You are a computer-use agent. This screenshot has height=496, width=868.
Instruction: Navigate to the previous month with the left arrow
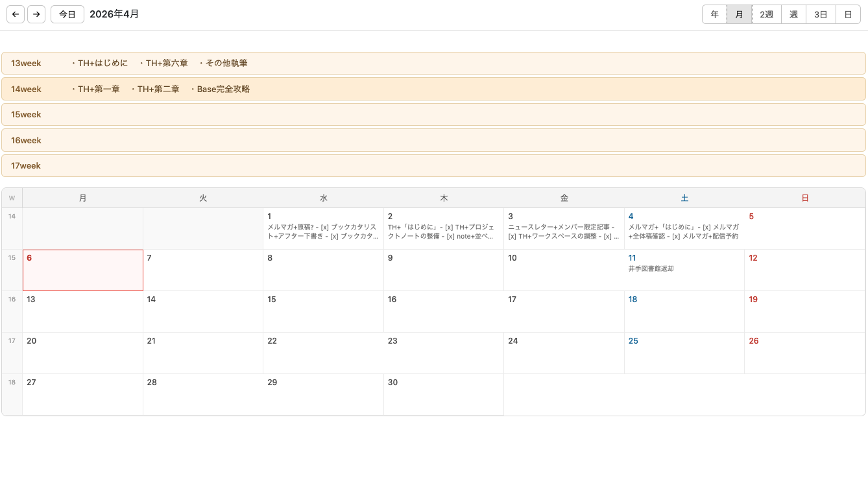pyautogui.click(x=15, y=14)
